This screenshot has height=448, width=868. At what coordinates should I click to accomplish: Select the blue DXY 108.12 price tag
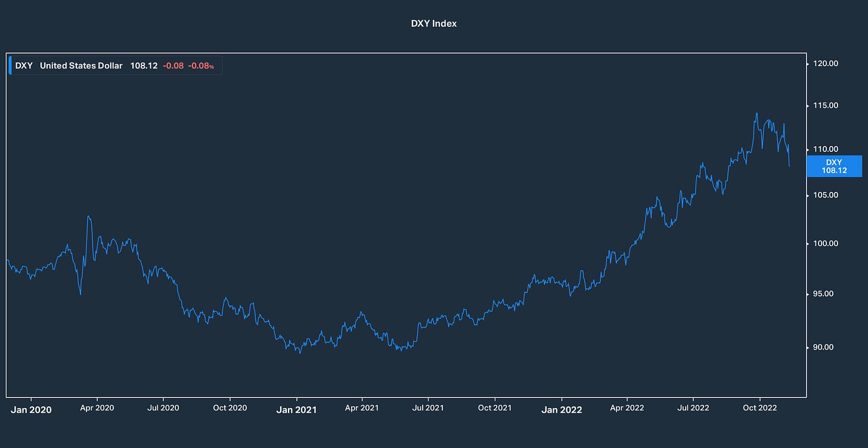coord(833,166)
